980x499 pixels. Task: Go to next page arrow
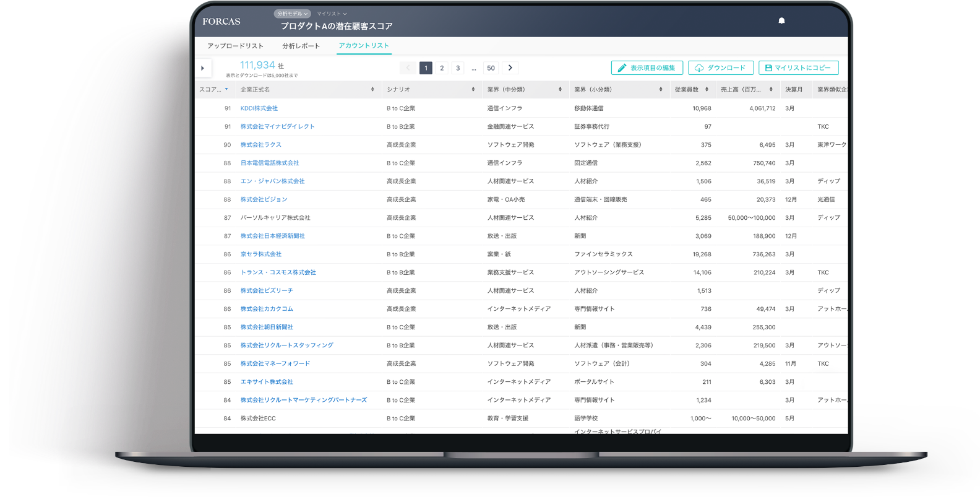(x=510, y=68)
